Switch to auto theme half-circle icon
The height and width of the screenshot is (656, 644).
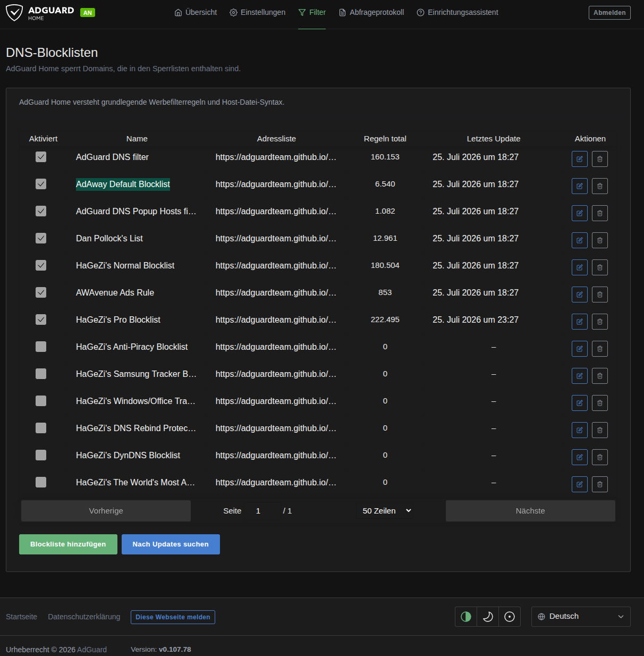[x=466, y=617]
